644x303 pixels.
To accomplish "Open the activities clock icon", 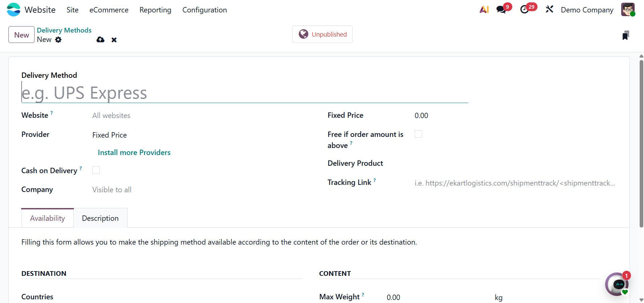I will click(x=524, y=10).
